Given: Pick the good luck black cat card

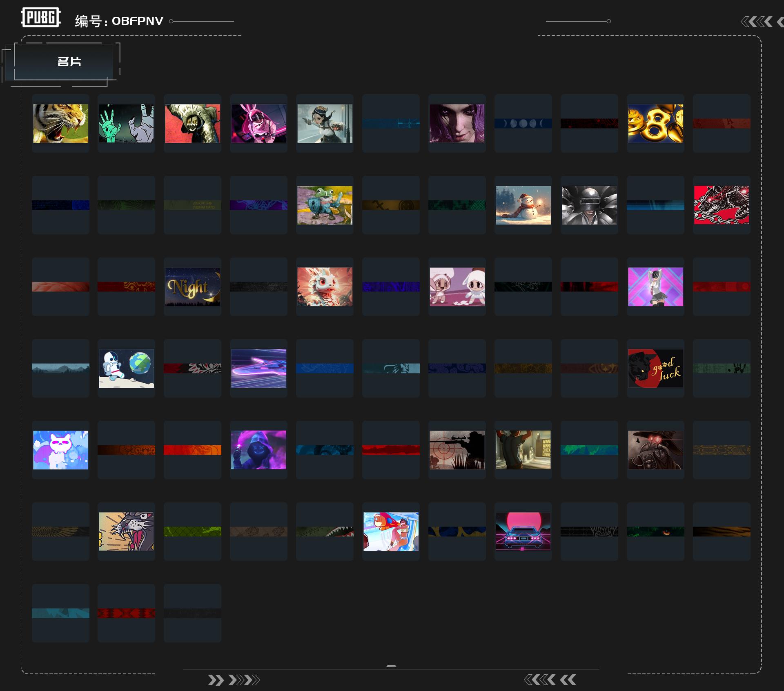Looking at the screenshot, I should [x=655, y=368].
